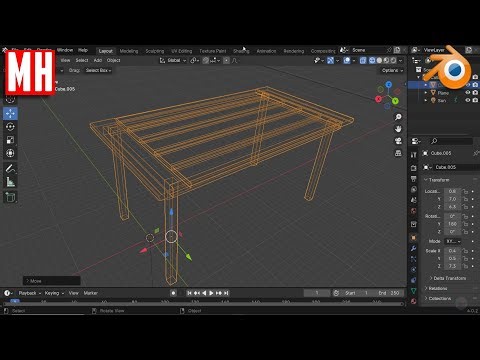The height and width of the screenshot is (360, 480).
Task: Switch to the Sculpting workspace tab
Action: pyautogui.click(x=155, y=51)
